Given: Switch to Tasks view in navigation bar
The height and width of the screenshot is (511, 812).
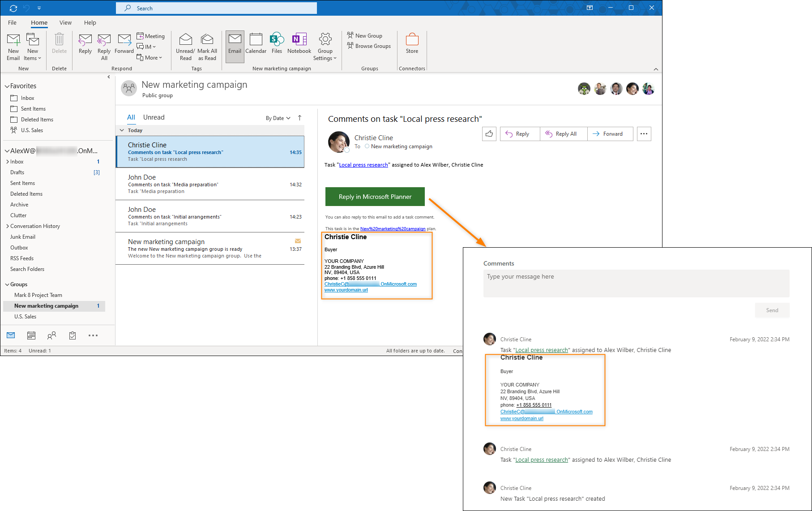Looking at the screenshot, I should (x=73, y=335).
